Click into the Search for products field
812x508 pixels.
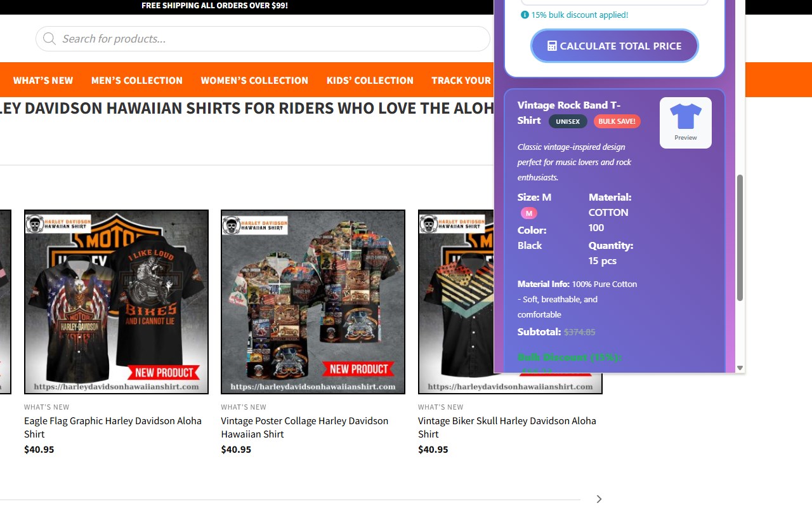point(263,39)
